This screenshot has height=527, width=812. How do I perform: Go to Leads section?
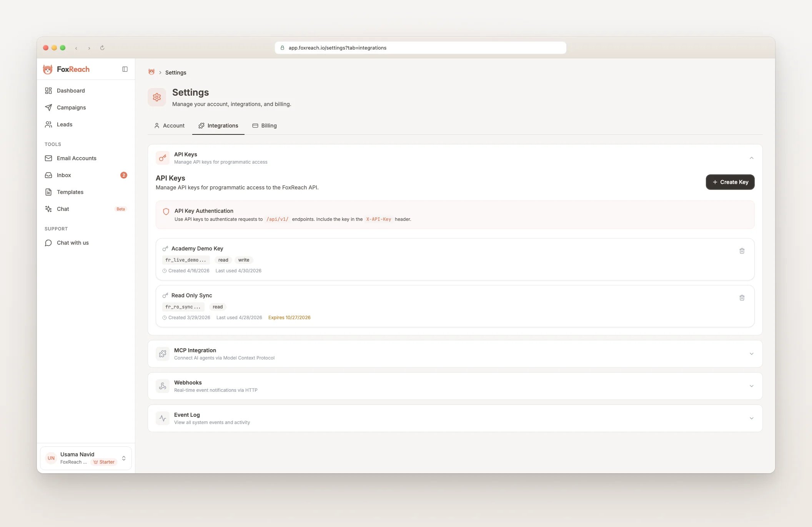pyautogui.click(x=65, y=124)
